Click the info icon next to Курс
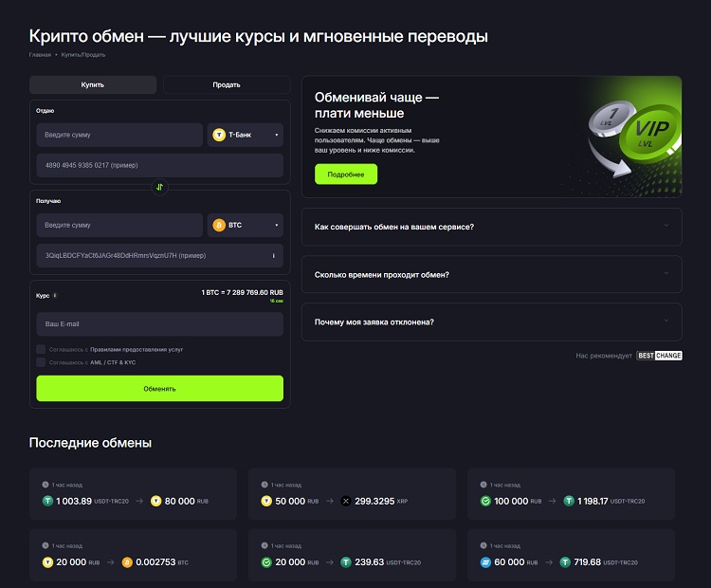 pos(55,295)
